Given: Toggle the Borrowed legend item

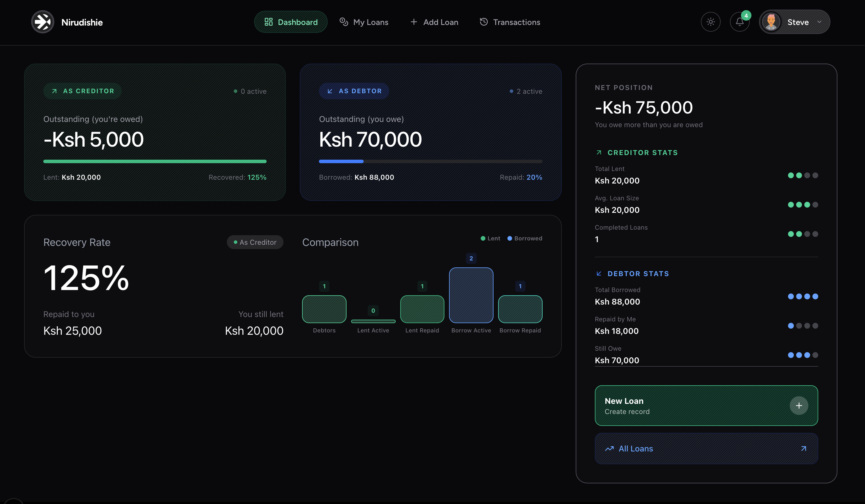Looking at the screenshot, I should (525, 238).
